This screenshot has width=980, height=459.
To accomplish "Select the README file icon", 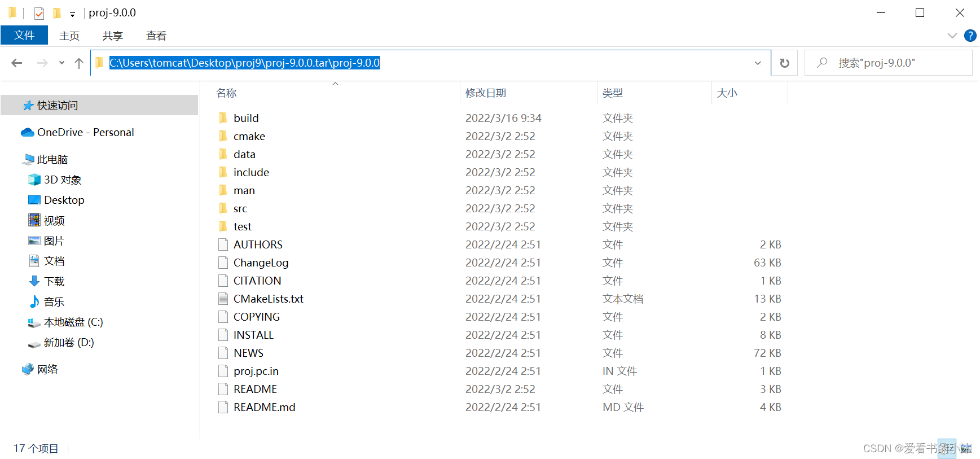I will point(223,389).
